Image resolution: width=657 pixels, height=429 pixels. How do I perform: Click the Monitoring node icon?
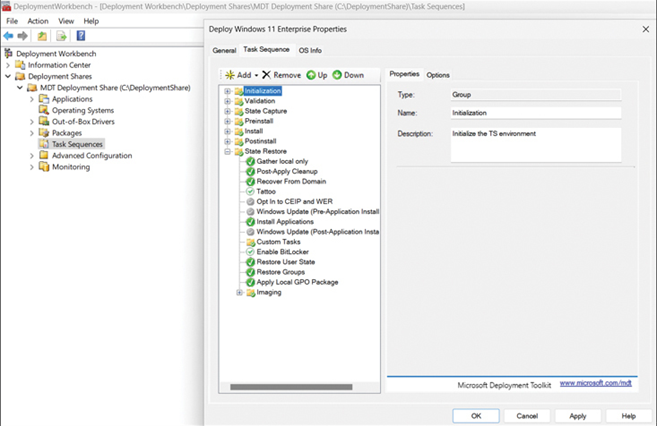click(x=44, y=166)
